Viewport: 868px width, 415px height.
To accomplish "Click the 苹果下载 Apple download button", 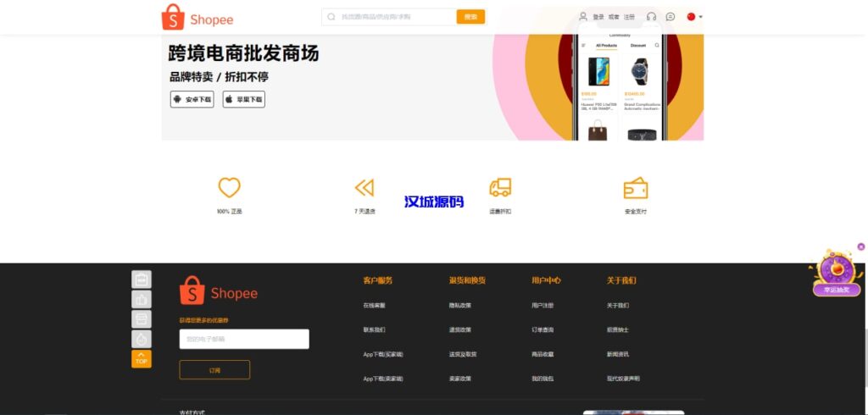I will click(244, 100).
